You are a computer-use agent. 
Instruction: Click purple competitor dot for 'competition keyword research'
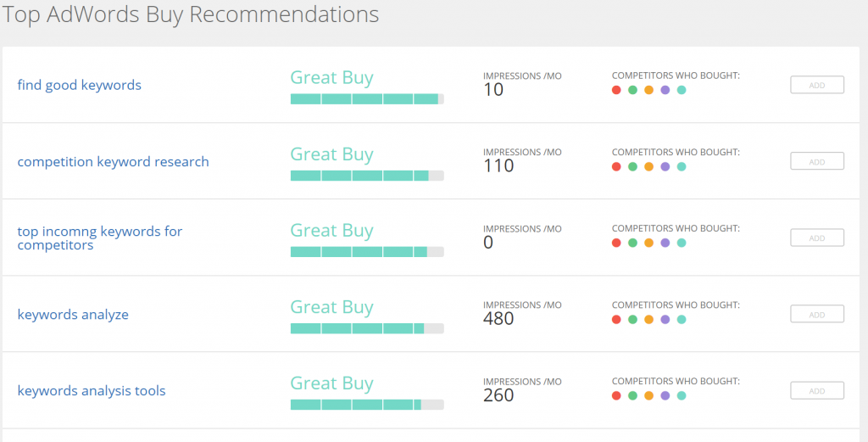[x=665, y=166]
